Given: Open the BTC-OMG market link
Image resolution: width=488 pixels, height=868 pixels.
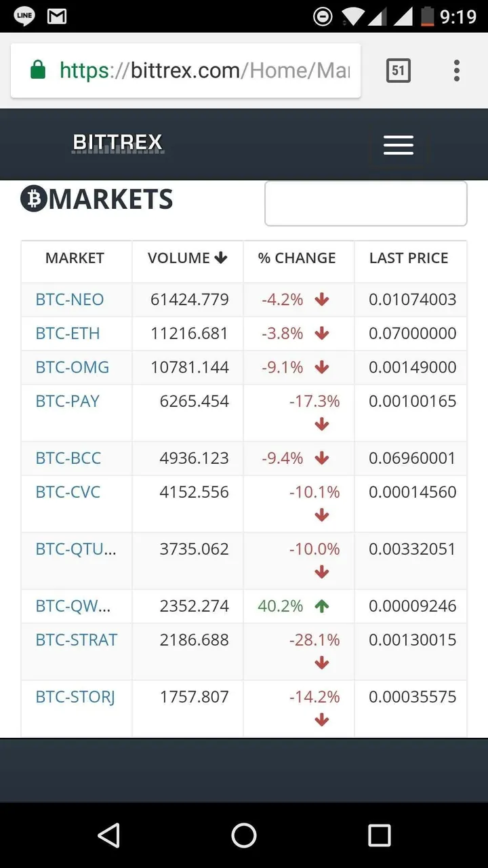Looking at the screenshot, I should 73,368.
